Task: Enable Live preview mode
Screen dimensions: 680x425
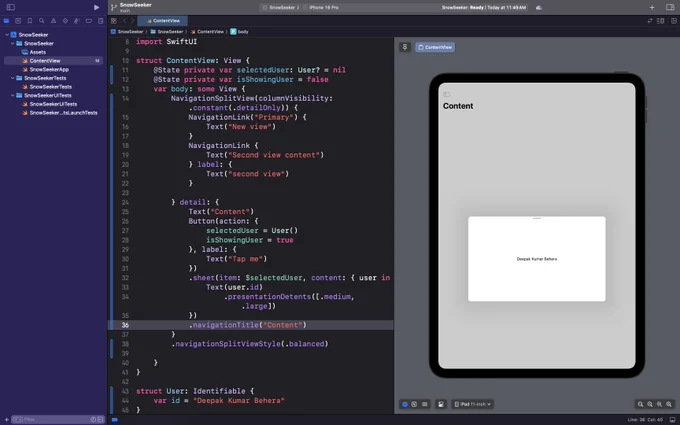Action: pyautogui.click(x=405, y=404)
